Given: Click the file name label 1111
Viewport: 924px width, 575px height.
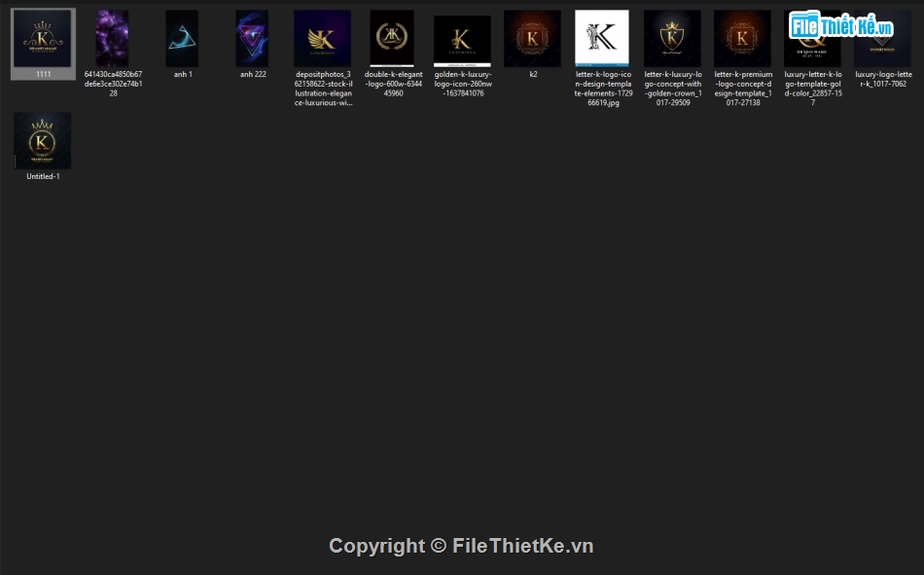Looking at the screenshot, I should click(x=43, y=74).
